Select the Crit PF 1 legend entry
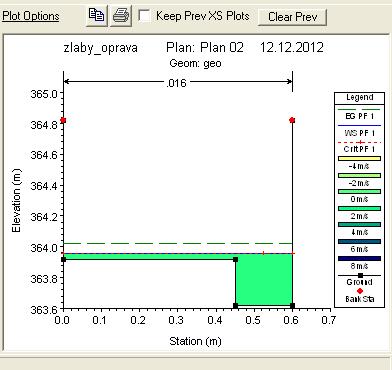Image resolution: width=392 pixels, height=370 pixels. click(x=359, y=146)
